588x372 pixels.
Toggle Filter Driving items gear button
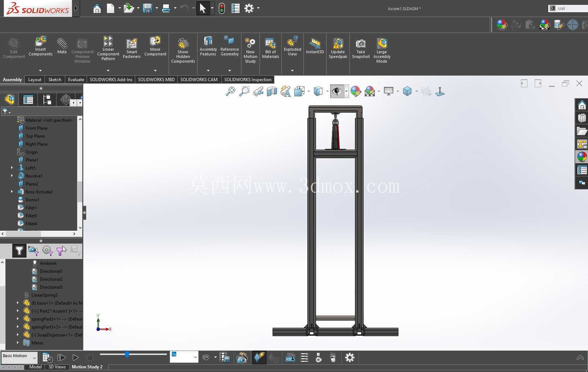pos(47,250)
